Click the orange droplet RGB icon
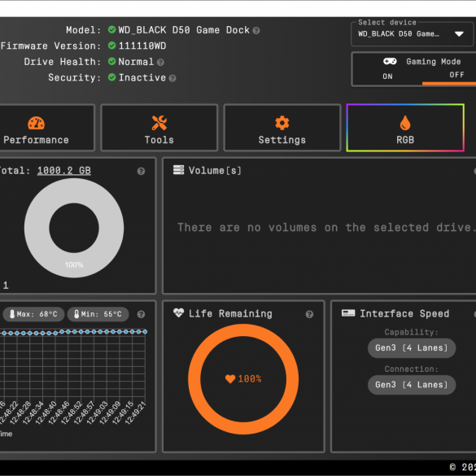Viewport: 476px width, 476px height. point(405,123)
